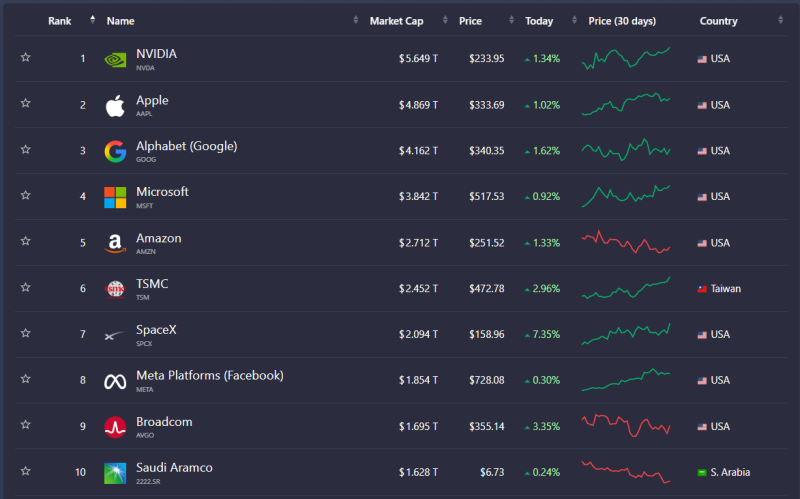Click the Microsoft four-square logo

click(x=115, y=197)
